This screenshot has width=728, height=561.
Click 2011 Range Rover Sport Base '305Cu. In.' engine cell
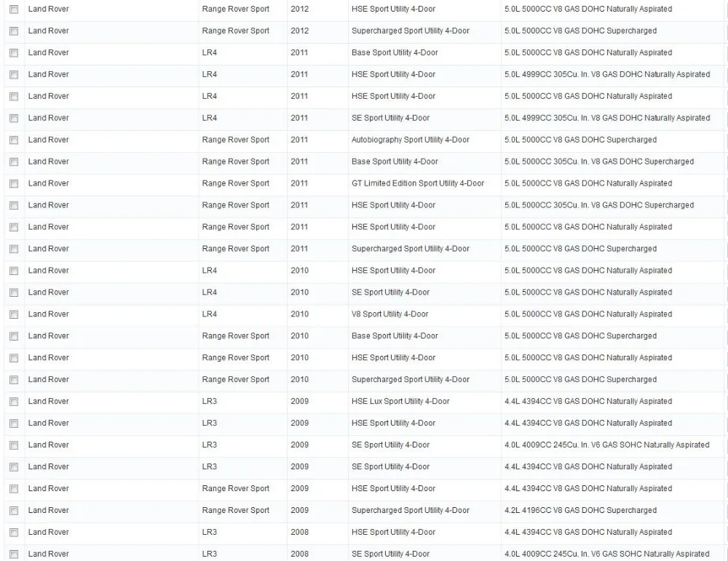(x=599, y=162)
